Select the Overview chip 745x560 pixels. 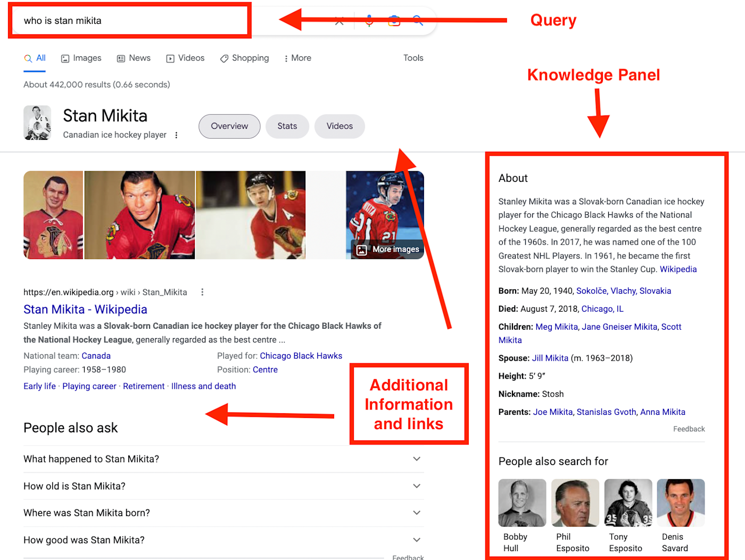tap(229, 126)
